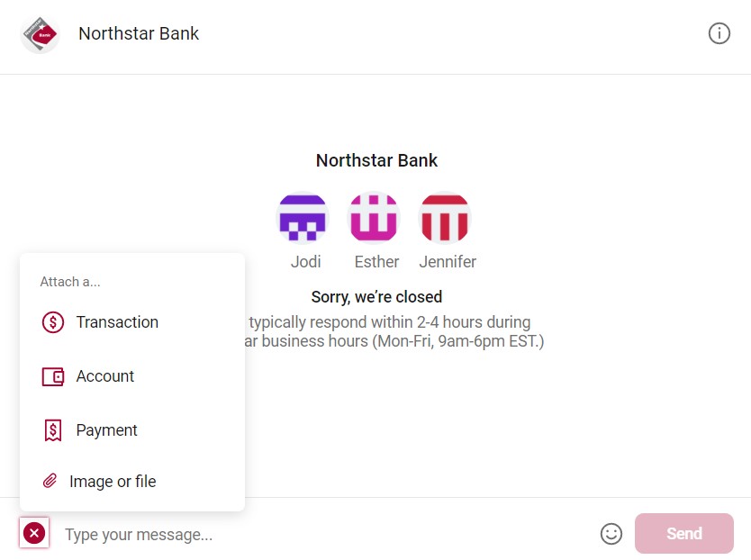
Task: Click the dollar-sign Transaction icon
Action: [x=53, y=322]
